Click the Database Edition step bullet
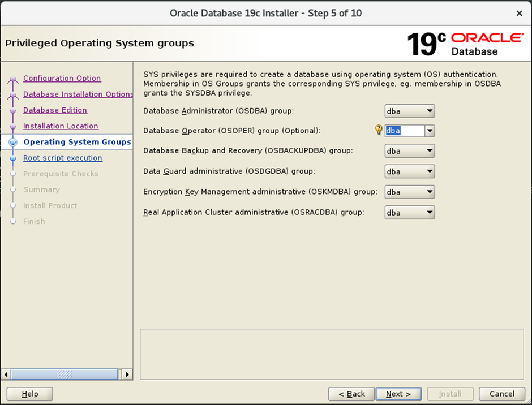The image size is (532, 405). (13, 110)
